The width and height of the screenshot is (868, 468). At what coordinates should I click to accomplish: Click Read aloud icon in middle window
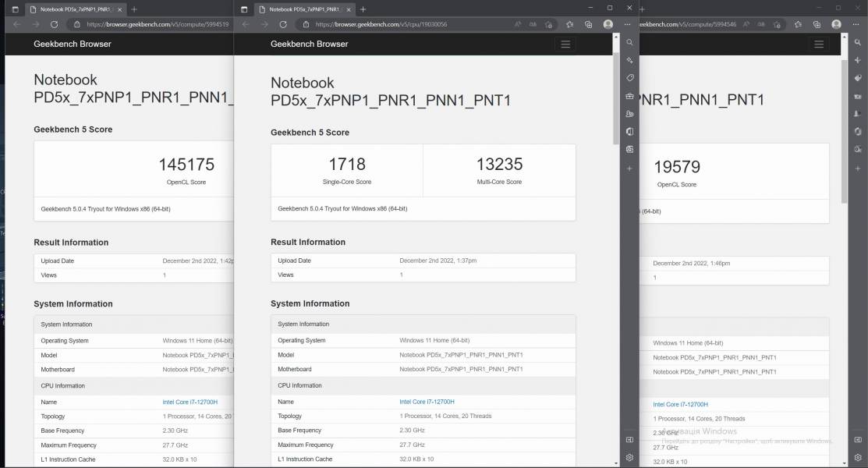click(518, 24)
